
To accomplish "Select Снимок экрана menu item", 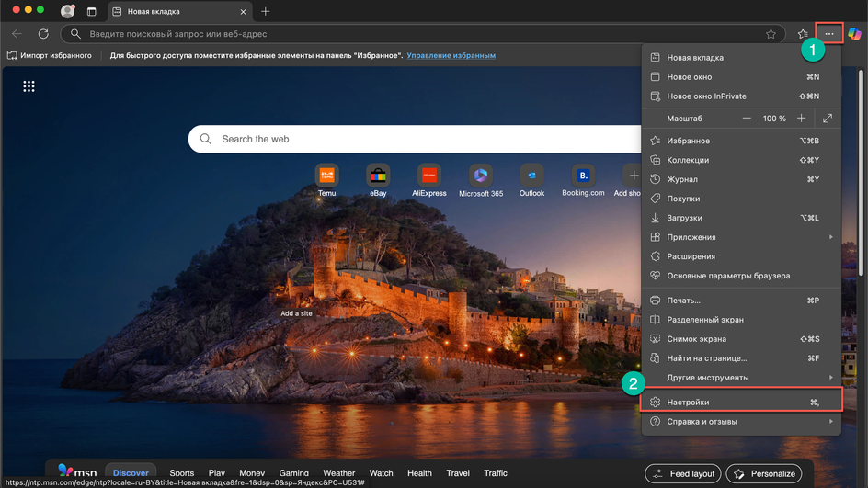I will click(x=741, y=339).
